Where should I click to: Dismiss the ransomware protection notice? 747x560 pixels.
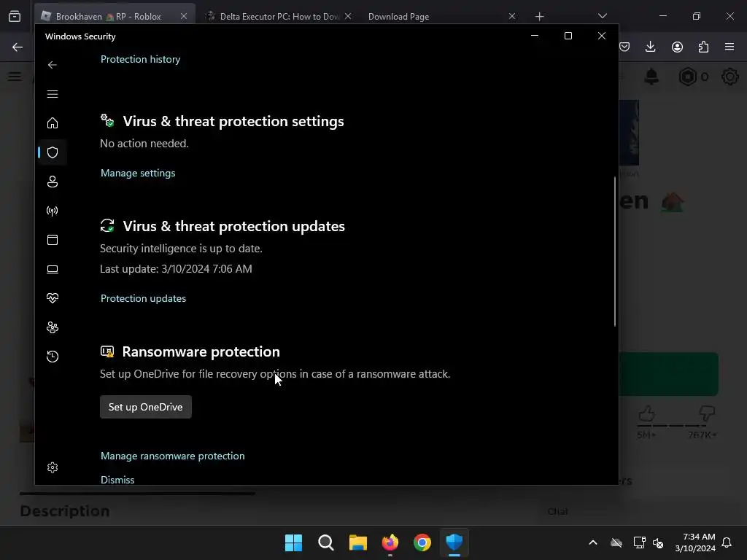pyautogui.click(x=117, y=480)
